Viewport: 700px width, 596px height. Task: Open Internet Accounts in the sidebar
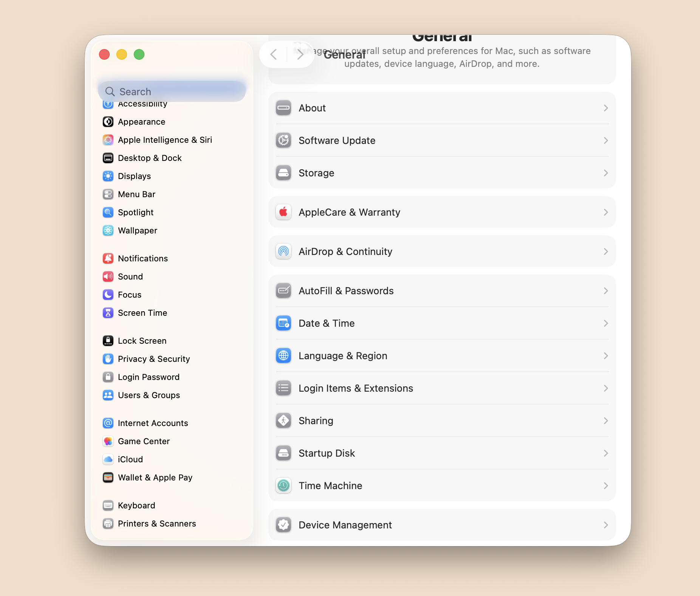pyautogui.click(x=172, y=423)
